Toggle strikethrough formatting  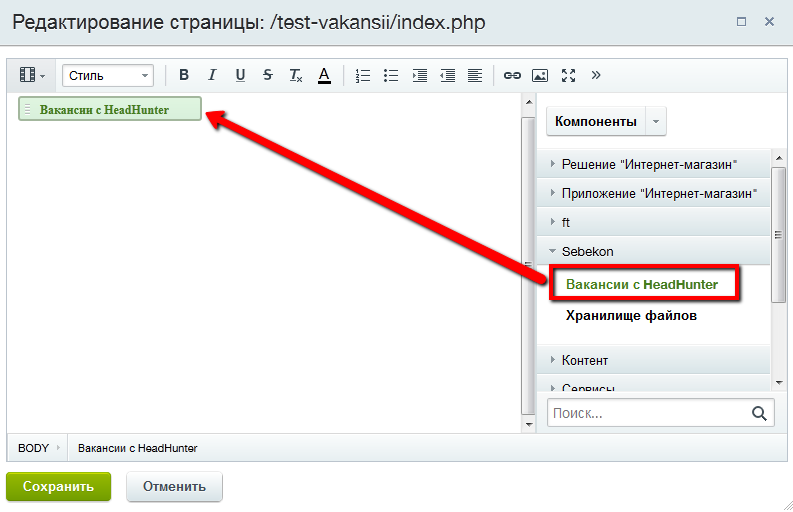268,75
